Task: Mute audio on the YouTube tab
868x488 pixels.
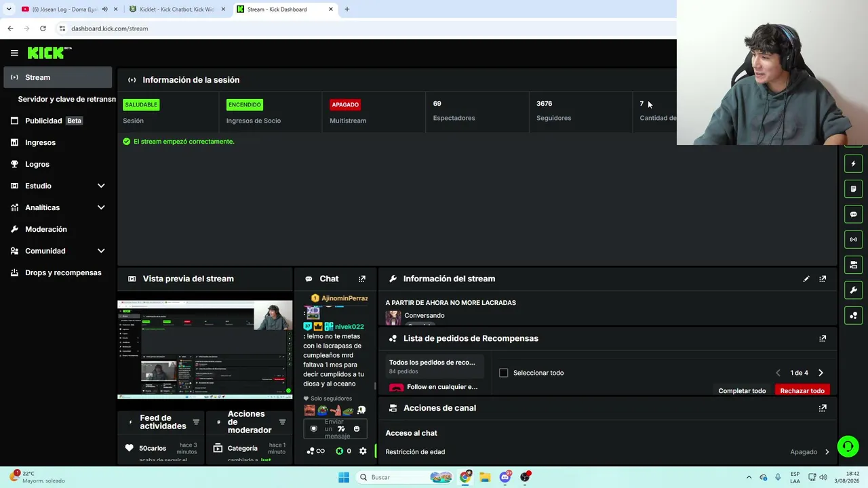Action: pos(104,9)
